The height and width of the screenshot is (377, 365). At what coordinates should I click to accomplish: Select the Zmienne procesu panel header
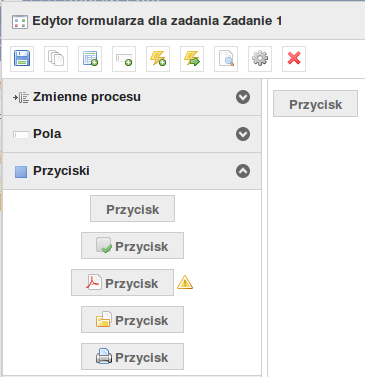(x=132, y=97)
